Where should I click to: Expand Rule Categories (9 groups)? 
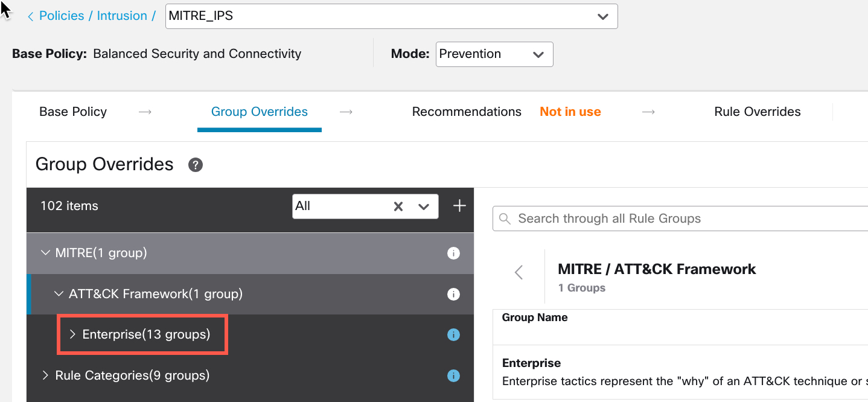[x=45, y=375]
